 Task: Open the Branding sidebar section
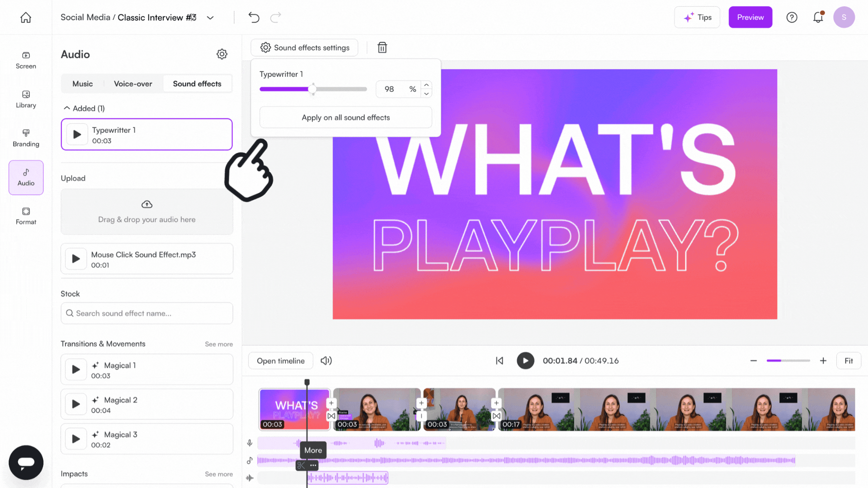(26, 138)
